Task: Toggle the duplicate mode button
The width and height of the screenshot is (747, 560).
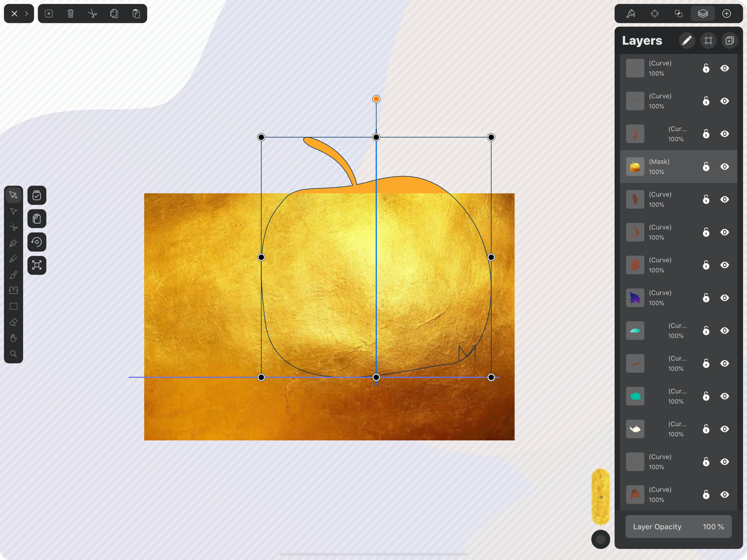Action: point(37,219)
